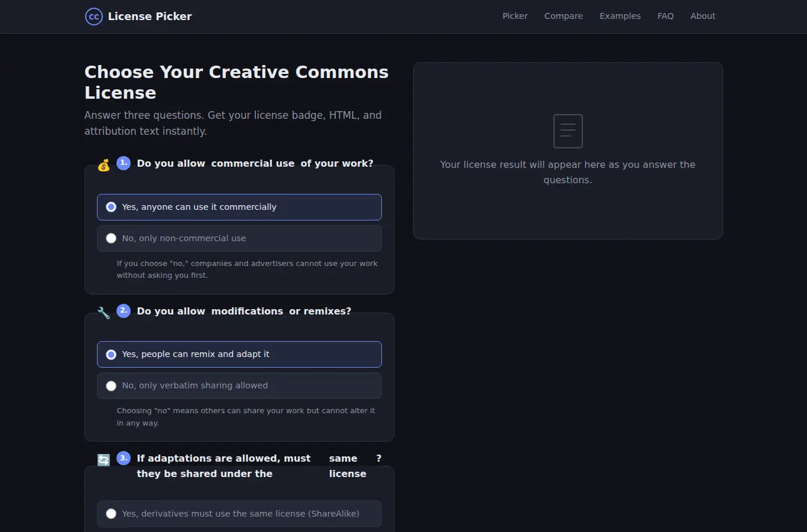Click the refresh arrows icon beside question 3
807x532 pixels.
click(x=103, y=460)
